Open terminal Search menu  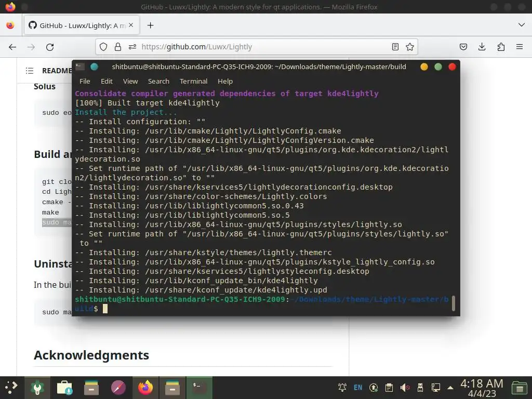pos(158,82)
